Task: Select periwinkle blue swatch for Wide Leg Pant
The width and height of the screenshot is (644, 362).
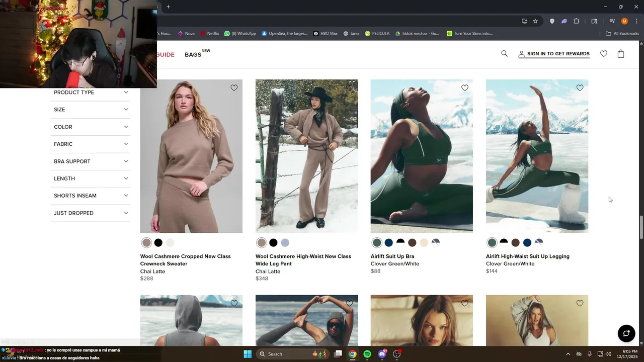Action: click(285, 243)
